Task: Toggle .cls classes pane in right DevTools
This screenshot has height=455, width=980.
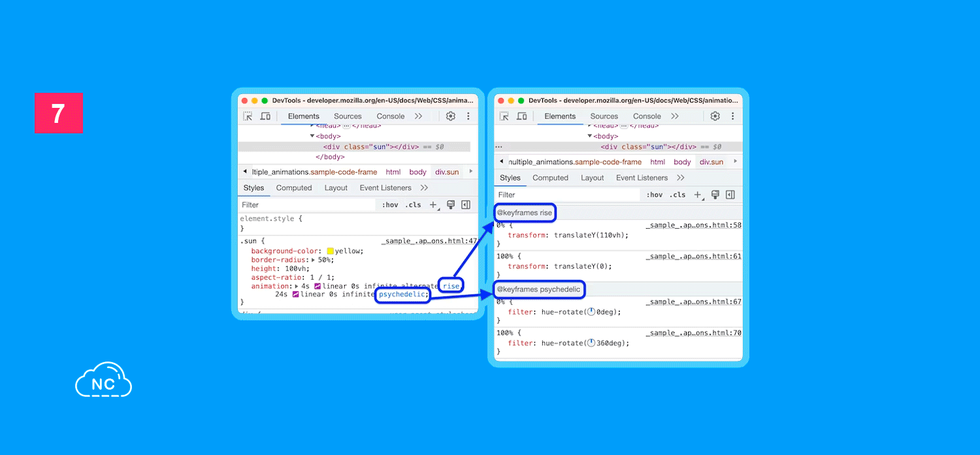Action: 678,195
